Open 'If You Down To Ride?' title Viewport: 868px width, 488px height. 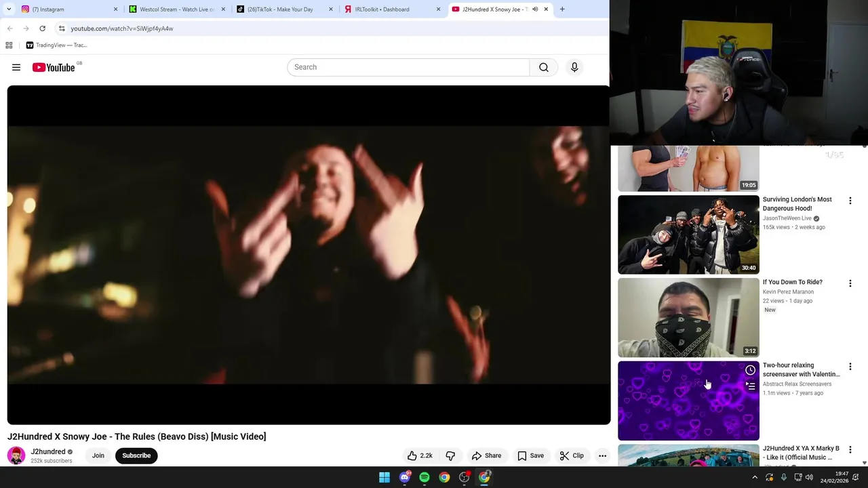[793, 282]
